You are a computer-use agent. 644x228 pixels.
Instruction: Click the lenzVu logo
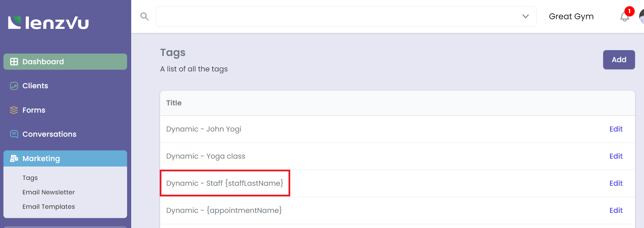coord(48,23)
